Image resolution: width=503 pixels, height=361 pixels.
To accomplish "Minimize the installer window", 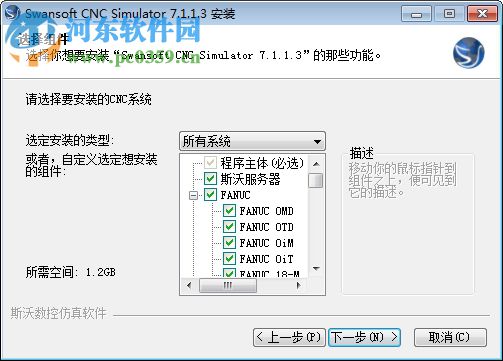I will tap(416, 14).
